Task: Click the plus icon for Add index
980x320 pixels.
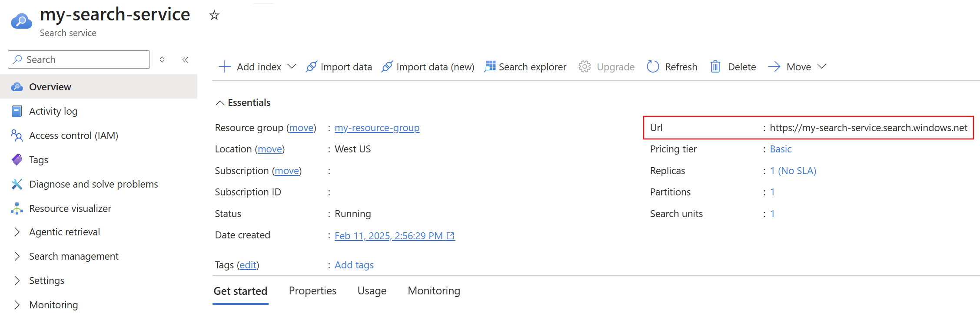Action: coord(224,67)
